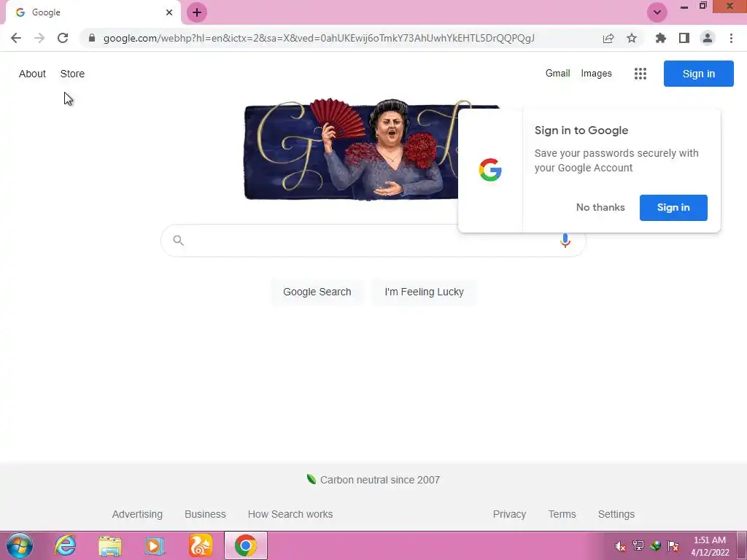Click the blue Sign in header button
Screen dimensions: 747x560
coord(698,74)
